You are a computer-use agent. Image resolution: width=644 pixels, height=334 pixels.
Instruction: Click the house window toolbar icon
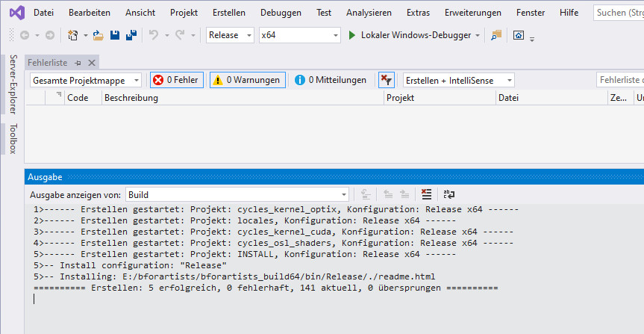(519, 35)
